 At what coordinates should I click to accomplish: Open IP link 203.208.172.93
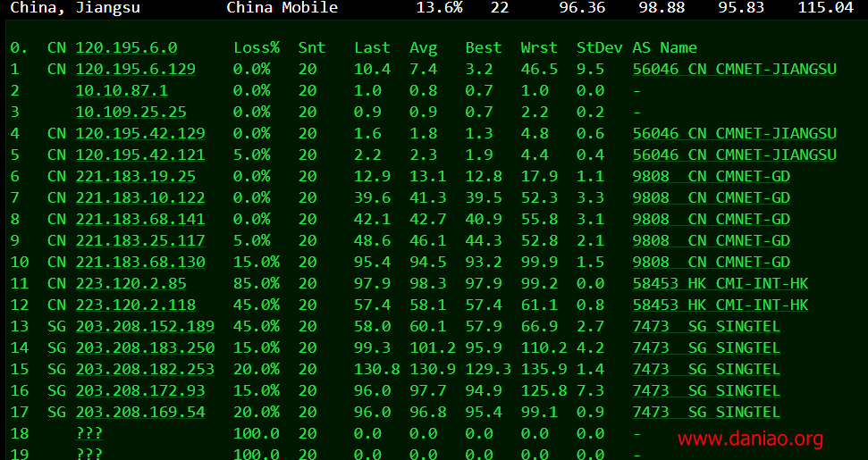tap(140, 391)
